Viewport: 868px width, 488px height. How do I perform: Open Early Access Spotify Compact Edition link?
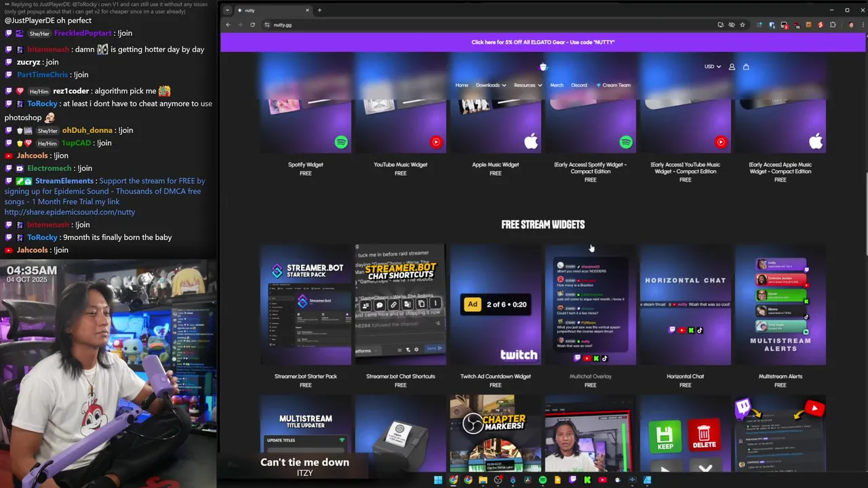pyautogui.click(x=590, y=168)
